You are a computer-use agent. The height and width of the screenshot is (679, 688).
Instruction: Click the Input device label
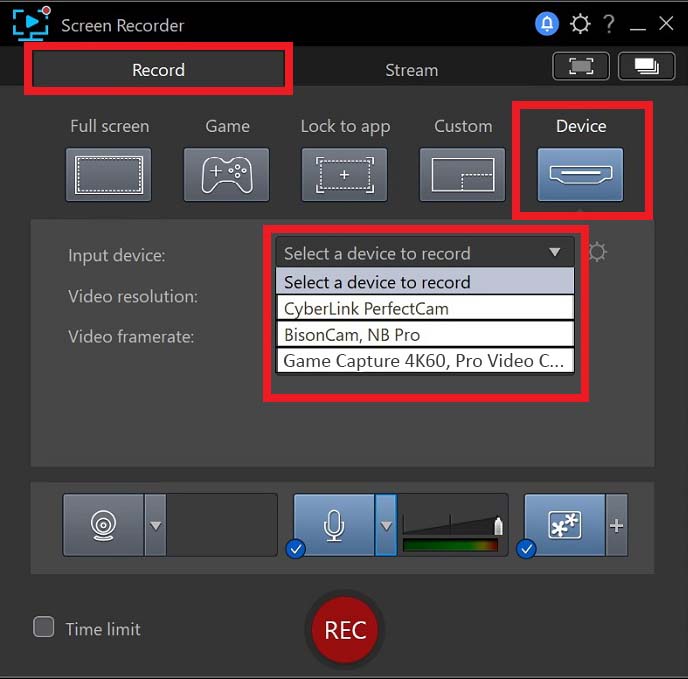point(117,255)
